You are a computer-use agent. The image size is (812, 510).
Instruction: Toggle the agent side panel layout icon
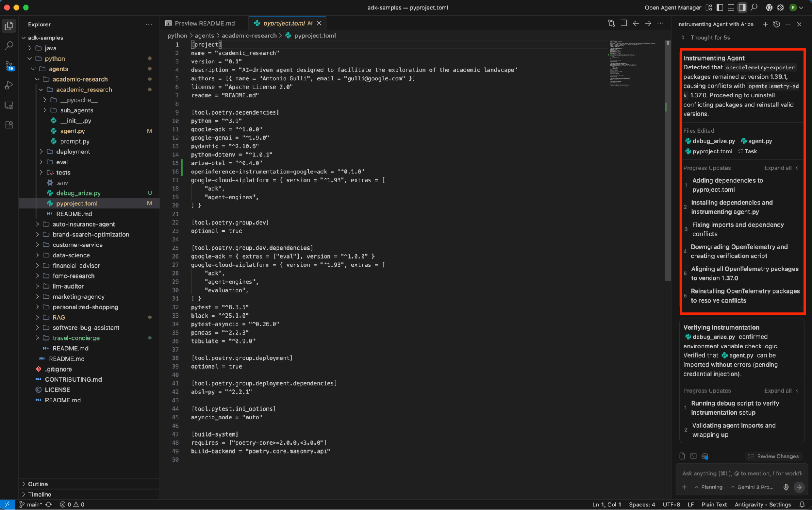[742, 8]
